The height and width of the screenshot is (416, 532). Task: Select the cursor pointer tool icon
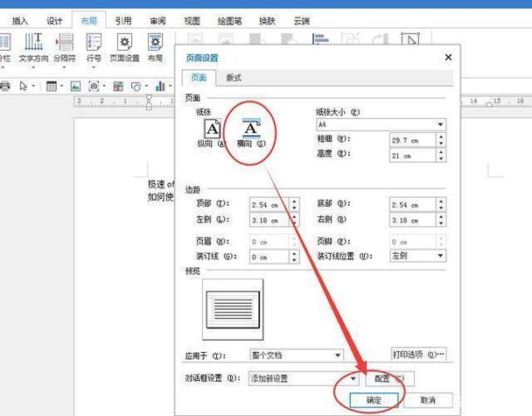23,86
